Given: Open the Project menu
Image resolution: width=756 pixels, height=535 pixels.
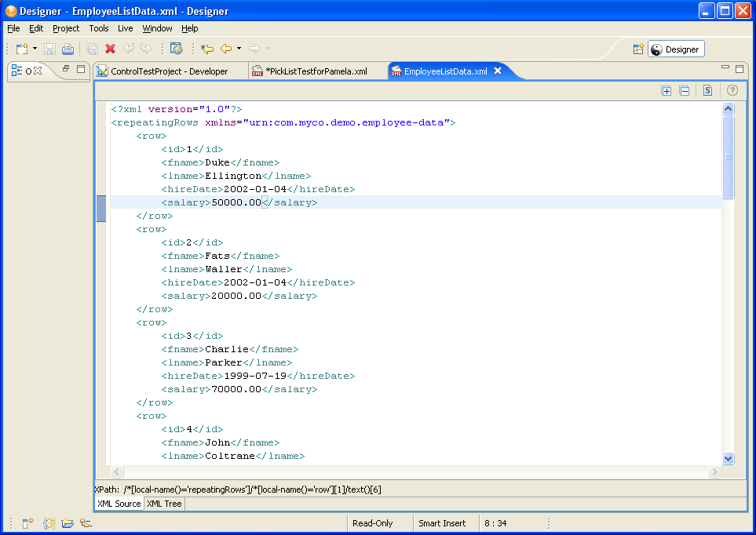Looking at the screenshot, I should pos(66,28).
